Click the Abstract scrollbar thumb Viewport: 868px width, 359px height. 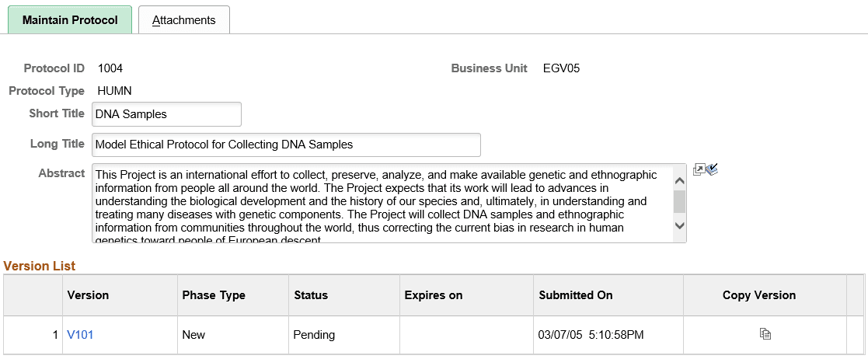(679, 201)
